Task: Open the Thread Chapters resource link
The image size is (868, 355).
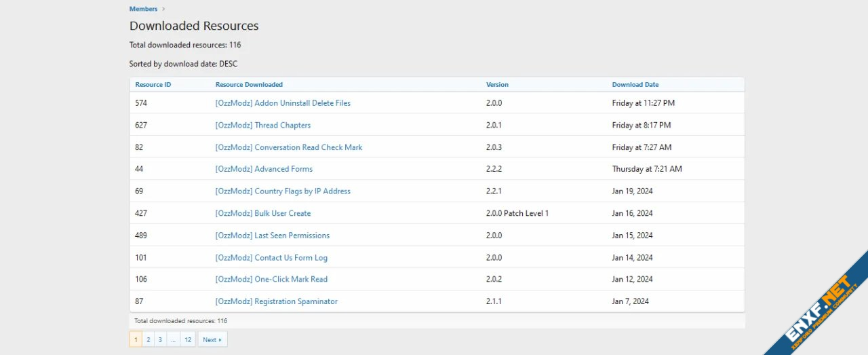Action: click(x=263, y=126)
